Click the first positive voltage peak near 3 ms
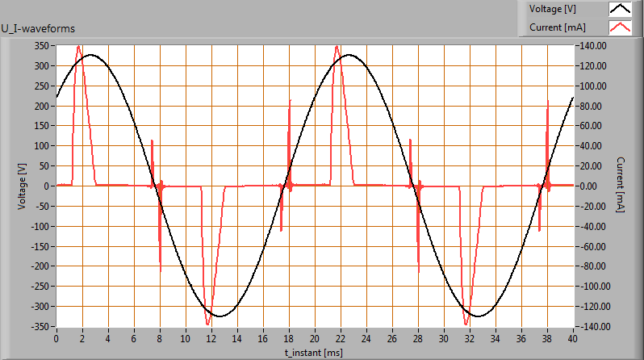644x360 pixels. 90,55
